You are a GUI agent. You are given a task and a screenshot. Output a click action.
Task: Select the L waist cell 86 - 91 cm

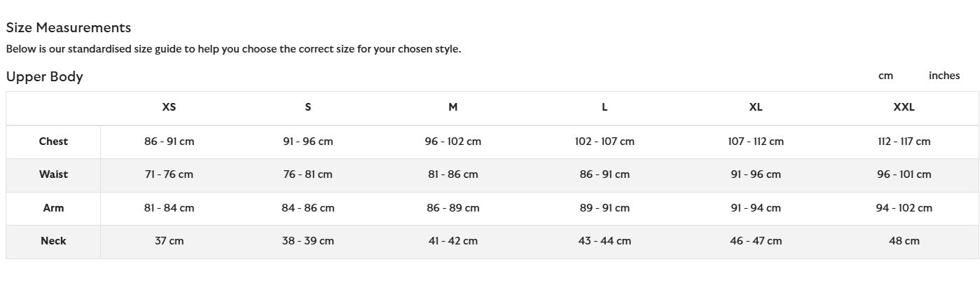(x=605, y=174)
